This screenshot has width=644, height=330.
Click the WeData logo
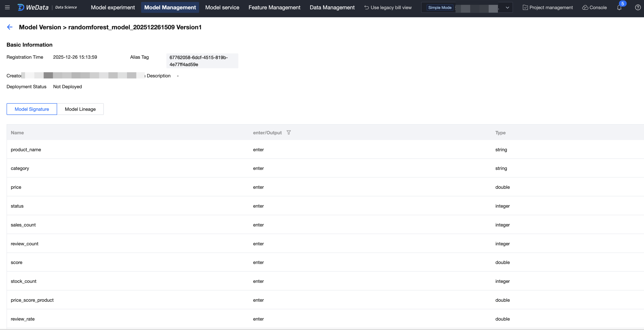coord(33,7)
